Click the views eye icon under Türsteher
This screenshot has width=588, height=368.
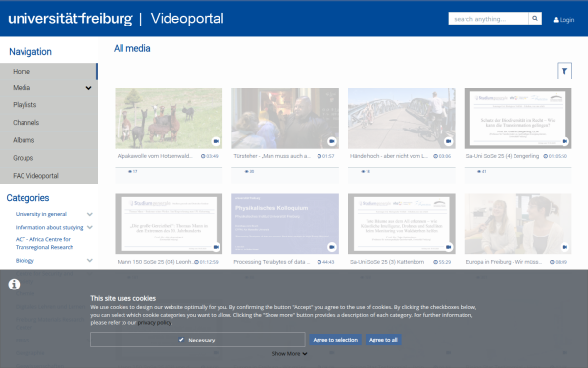point(246,171)
